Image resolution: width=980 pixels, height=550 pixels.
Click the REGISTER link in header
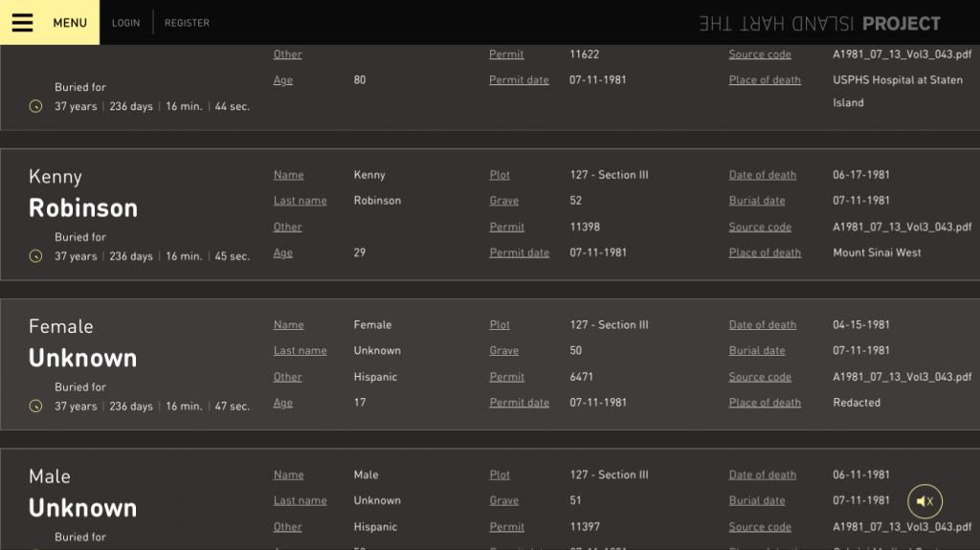tap(187, 23)
